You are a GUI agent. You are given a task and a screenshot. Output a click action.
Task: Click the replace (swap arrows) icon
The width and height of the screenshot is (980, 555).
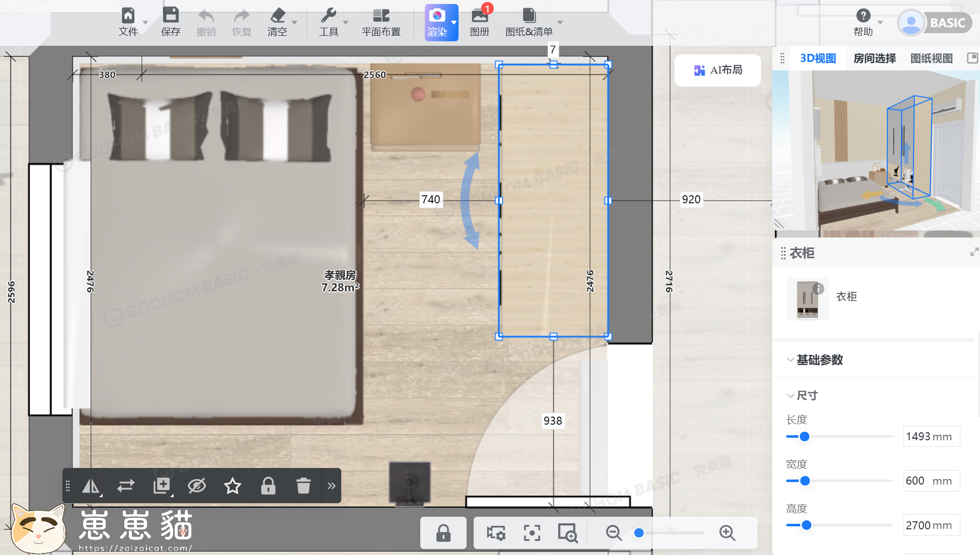[126, 486]
